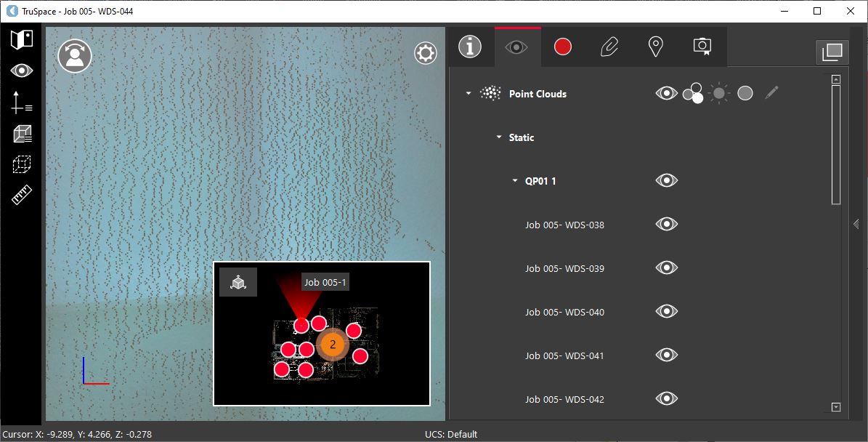This screenshot has height=442, width=868.
Task: Click the attachments paperclip panel
Action: pyautogui.click(x=609, y=46)
